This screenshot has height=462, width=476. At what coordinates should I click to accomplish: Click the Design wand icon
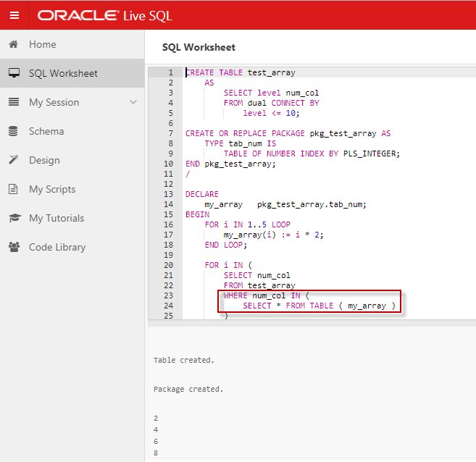(13, 159)
